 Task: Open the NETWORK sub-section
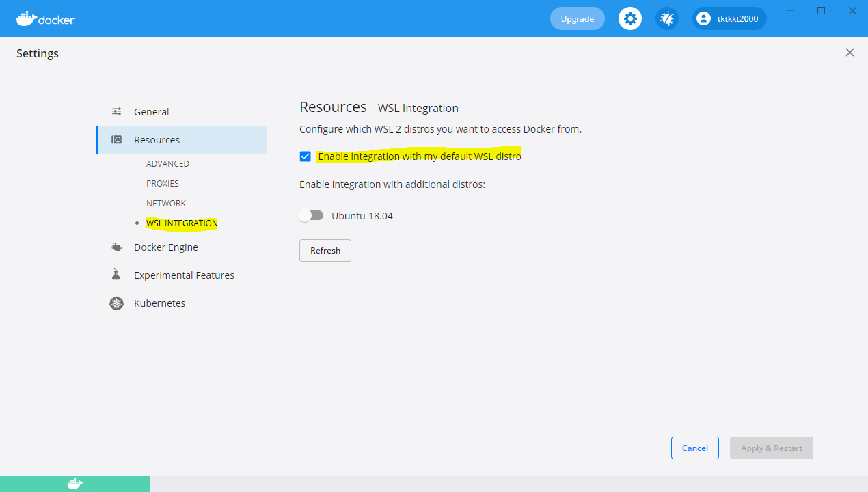pyautogui.click(x=166, y=204)
